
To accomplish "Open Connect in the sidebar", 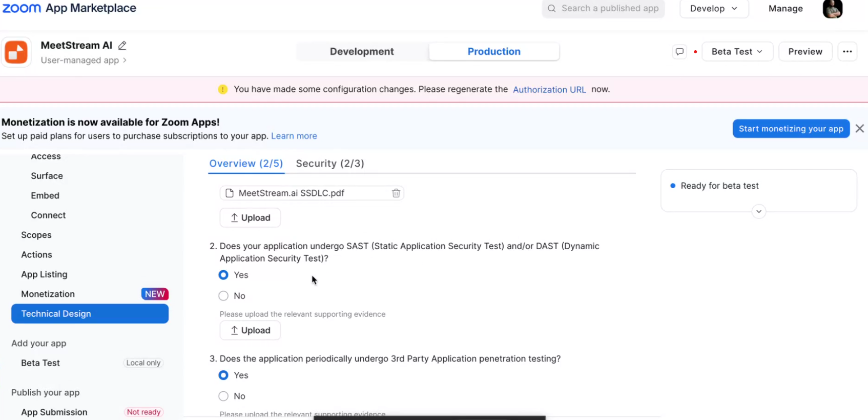I will (x=48, y=215).
